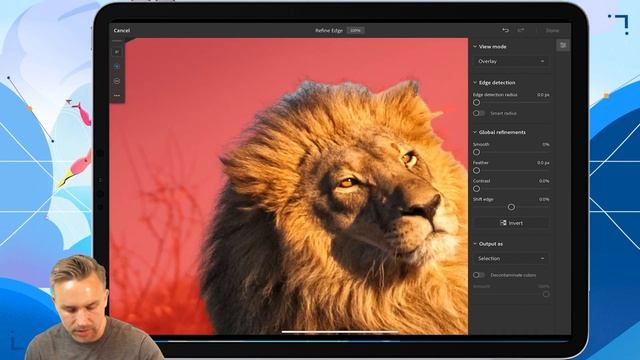Screen dimensions: 640x360
Task: Click the Shift edge slider handle
Action: click(x=511, y=207)
